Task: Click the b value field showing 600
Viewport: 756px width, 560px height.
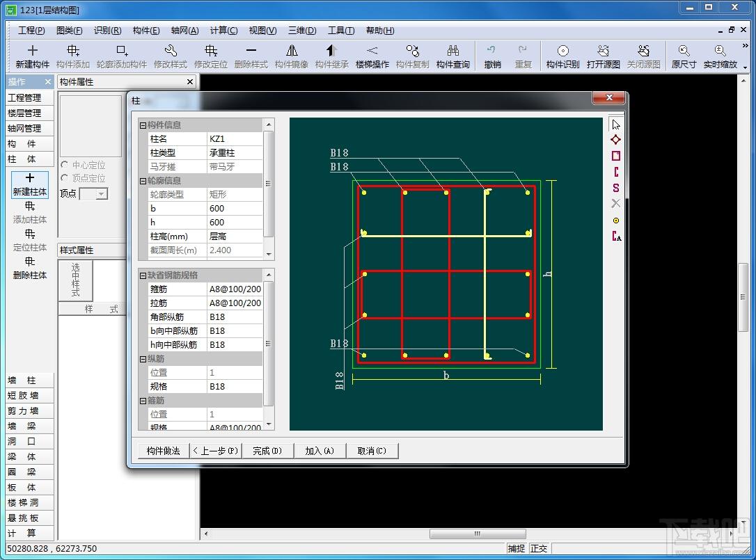Action: click(x=235, y=208)
